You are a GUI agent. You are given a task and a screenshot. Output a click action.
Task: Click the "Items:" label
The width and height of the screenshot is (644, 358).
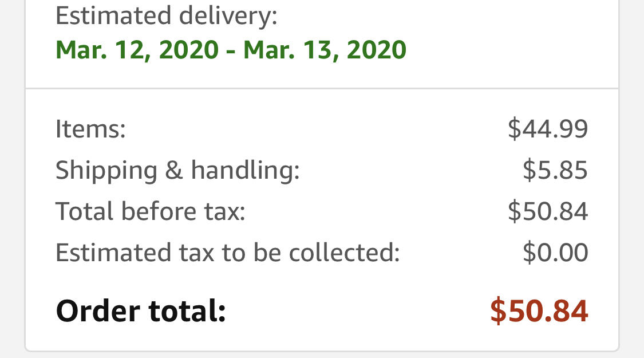[x=90, y=129]
